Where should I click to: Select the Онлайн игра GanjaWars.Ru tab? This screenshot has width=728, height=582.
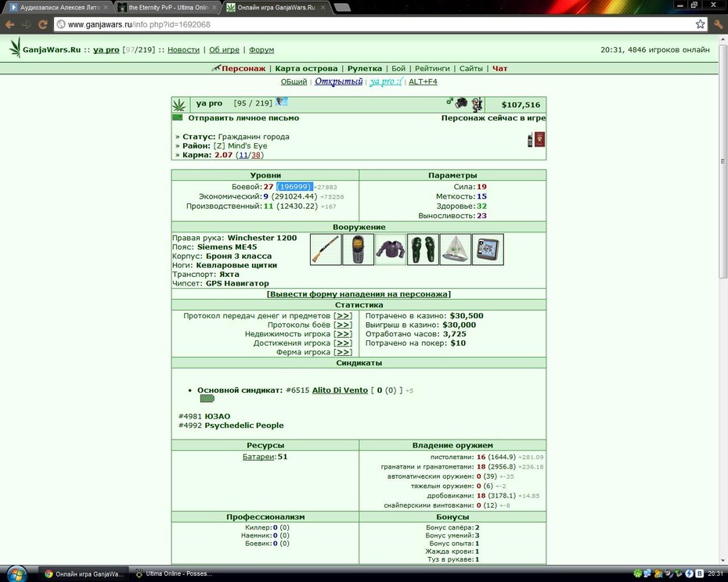276,7
